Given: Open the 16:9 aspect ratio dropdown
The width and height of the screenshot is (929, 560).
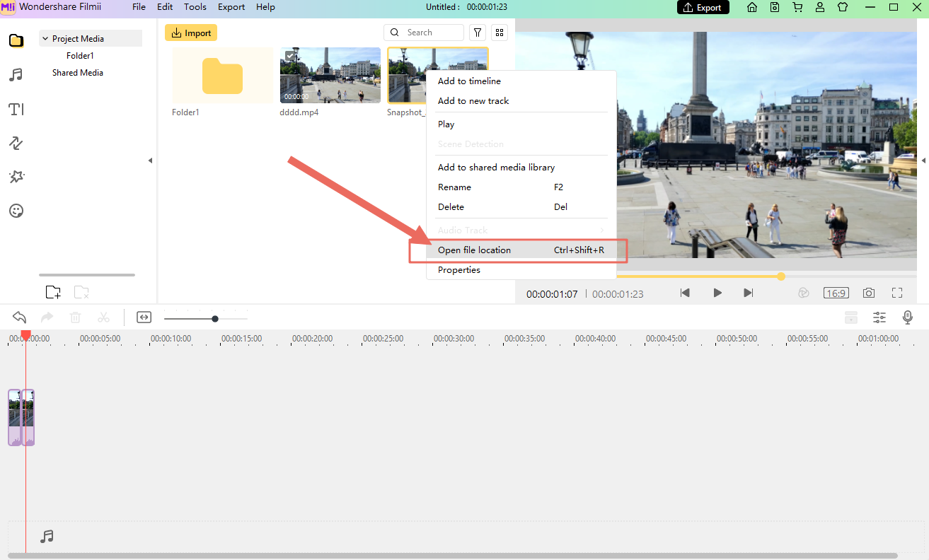Looking at the screenshot, I should tap(836, 293).
